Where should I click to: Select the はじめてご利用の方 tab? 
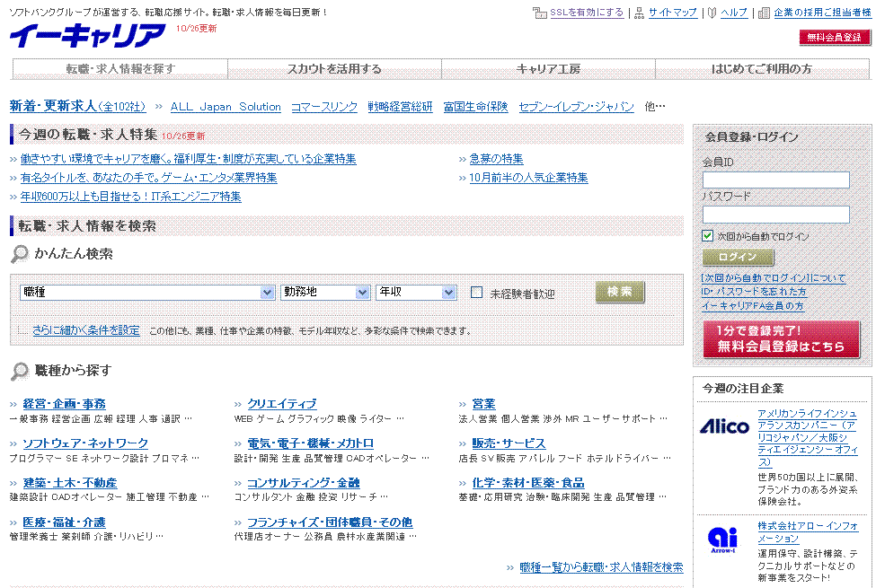[x=762, y=69]
